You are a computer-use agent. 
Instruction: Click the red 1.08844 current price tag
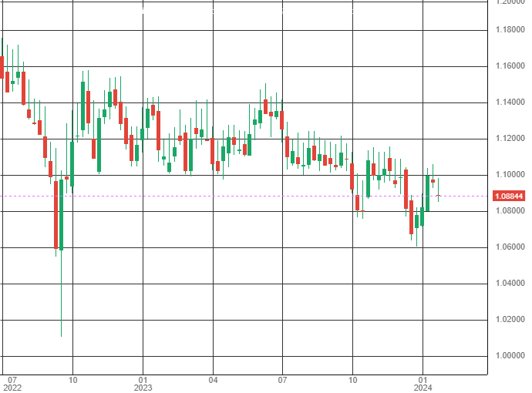coord(509,196)
